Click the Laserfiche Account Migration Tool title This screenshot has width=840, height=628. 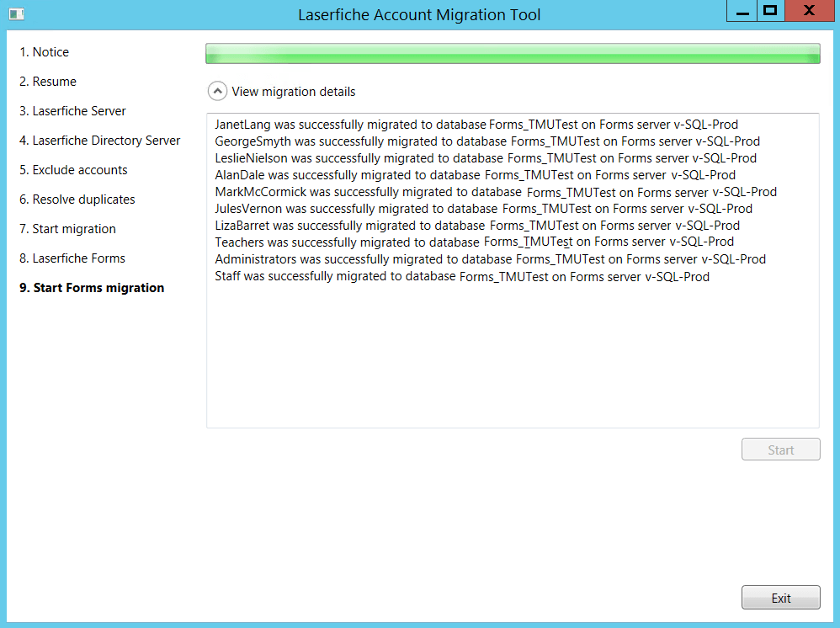click(x=419, y=14)
